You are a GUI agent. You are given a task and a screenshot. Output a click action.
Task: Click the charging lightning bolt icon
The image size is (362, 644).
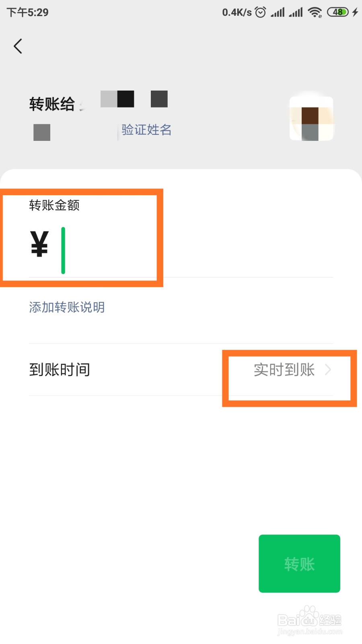(x=354, y=12)
